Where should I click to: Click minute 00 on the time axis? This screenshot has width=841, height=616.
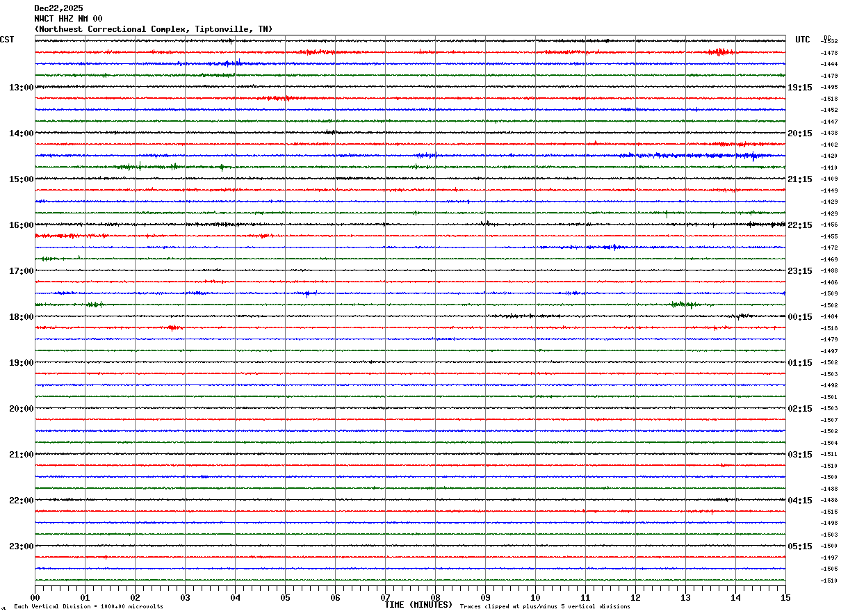tap(35, 597)
